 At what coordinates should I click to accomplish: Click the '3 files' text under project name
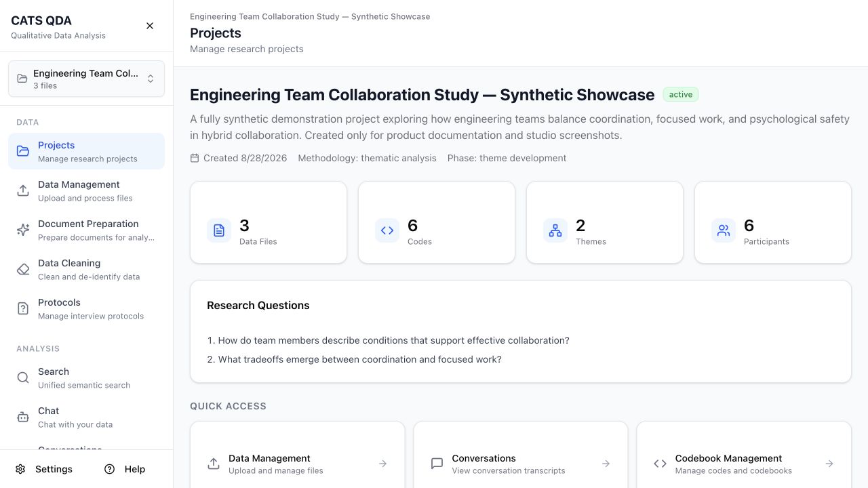45,86
